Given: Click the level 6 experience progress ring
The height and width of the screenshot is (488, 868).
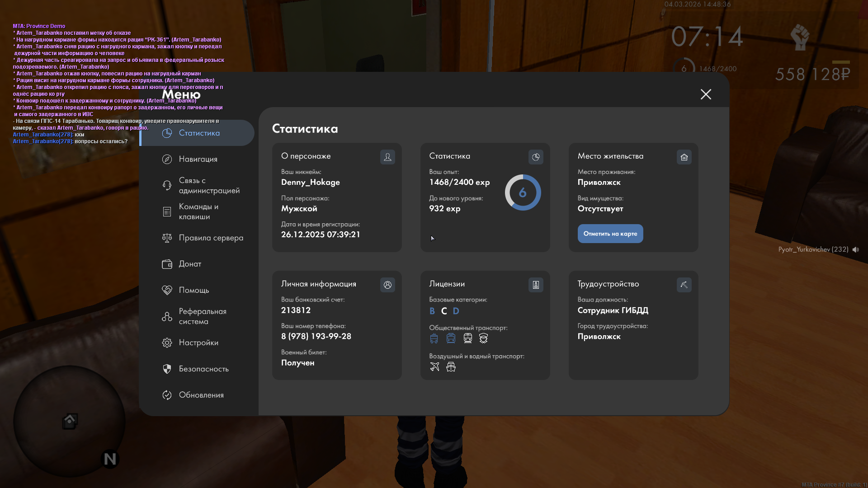Looking at the screenshot, I should tap(523, 192).
